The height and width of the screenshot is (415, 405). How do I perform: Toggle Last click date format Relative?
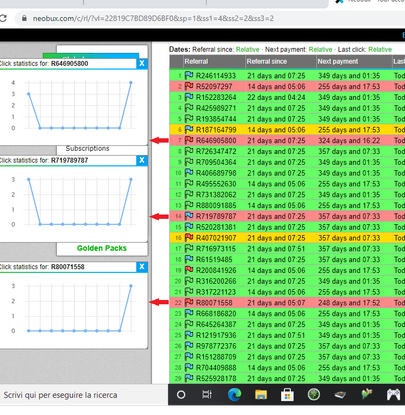[380, 50]
